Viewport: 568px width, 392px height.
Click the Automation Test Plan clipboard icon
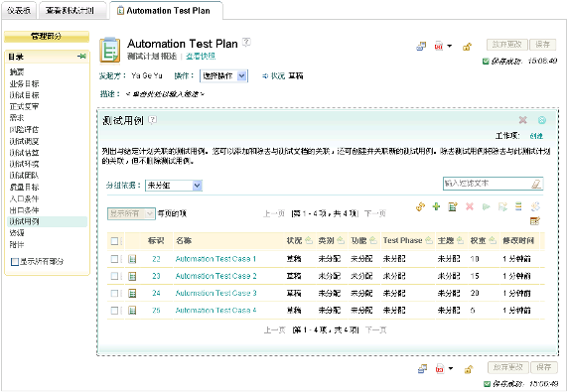(110, 50)
